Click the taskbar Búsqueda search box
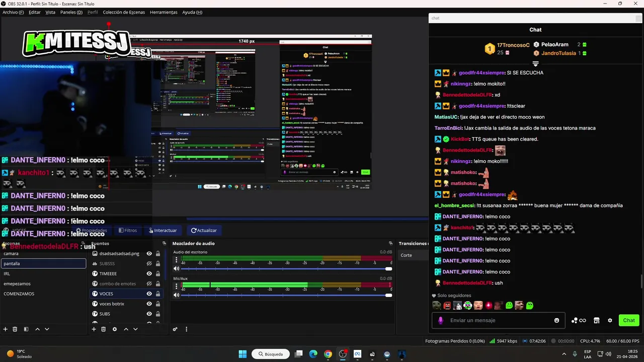 pos(271,354)
